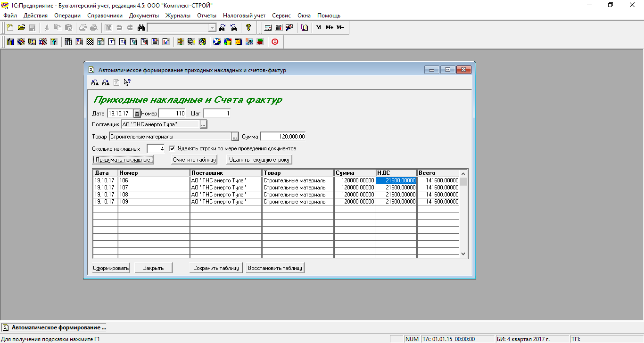Open supplier selection via Поставщик '...' button
This screenshot has width=644, height=343.
pyautogui.click(x=203, y=124)
